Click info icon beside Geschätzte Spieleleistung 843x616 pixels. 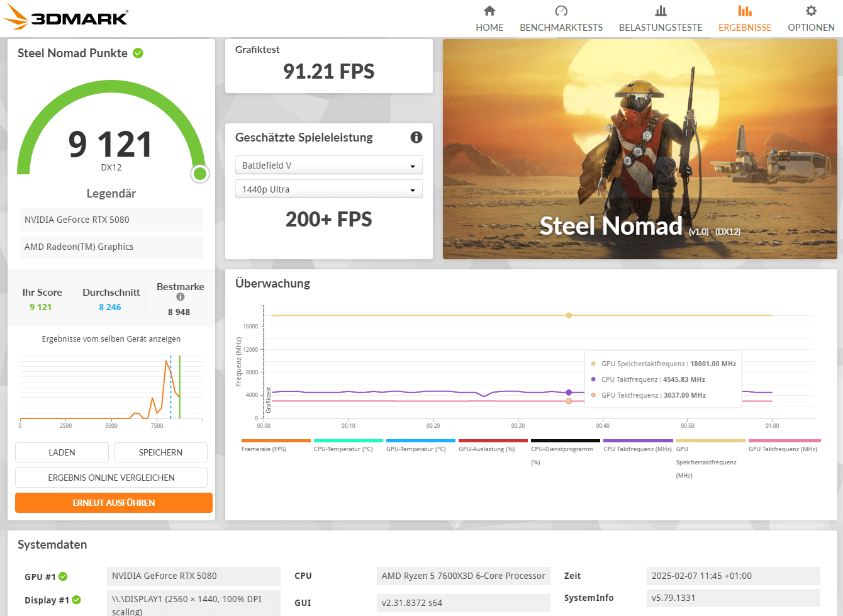[416, 137]
